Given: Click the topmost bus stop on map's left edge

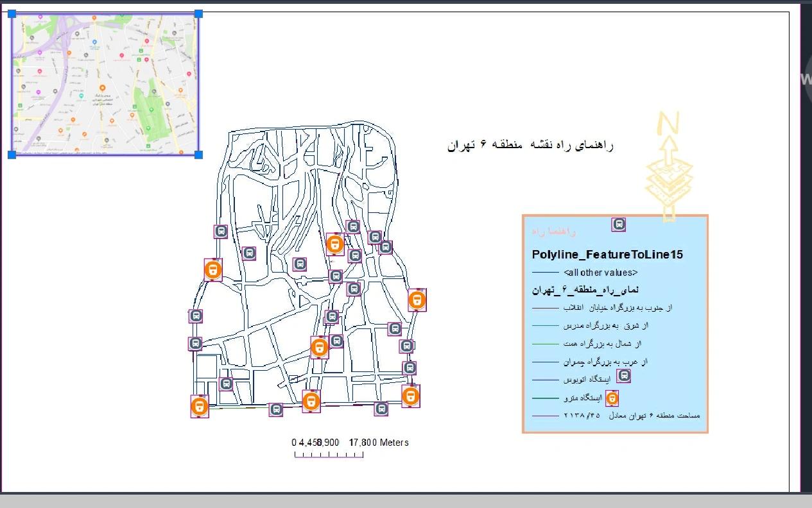Looking at the screenshot, I should (221, 232).
